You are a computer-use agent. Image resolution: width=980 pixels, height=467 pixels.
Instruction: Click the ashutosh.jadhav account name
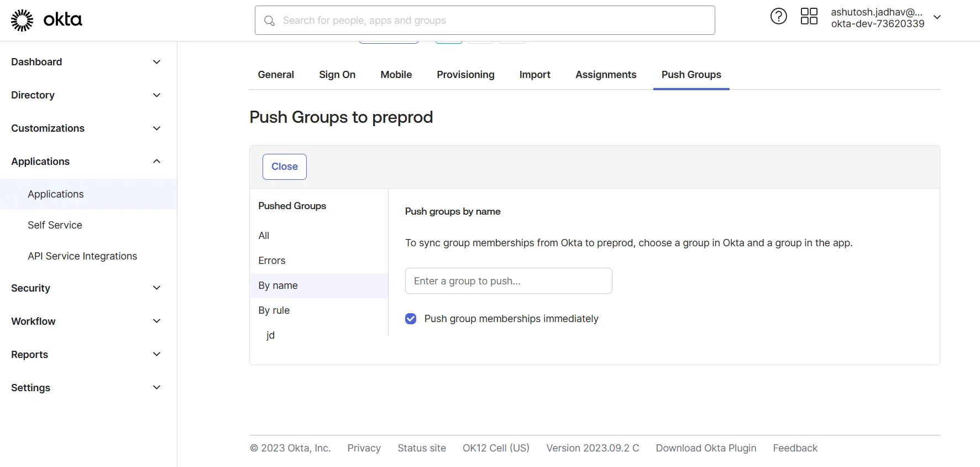[x=877, y=12]
